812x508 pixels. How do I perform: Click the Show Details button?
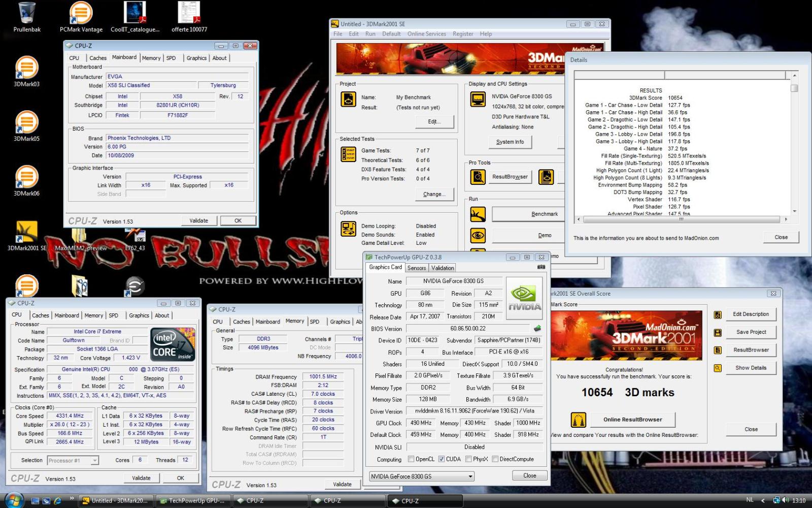(751, 368)
